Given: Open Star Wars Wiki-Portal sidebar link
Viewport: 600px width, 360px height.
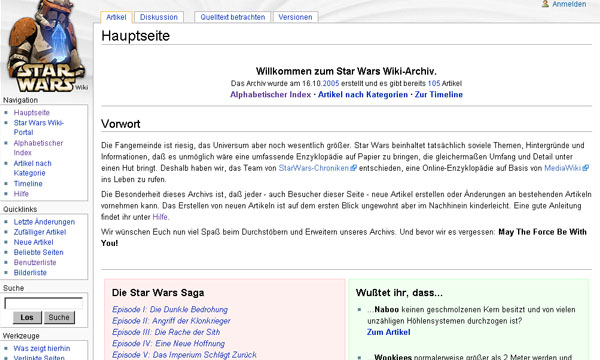Looking at the screenshot, I should click(39, 127).
